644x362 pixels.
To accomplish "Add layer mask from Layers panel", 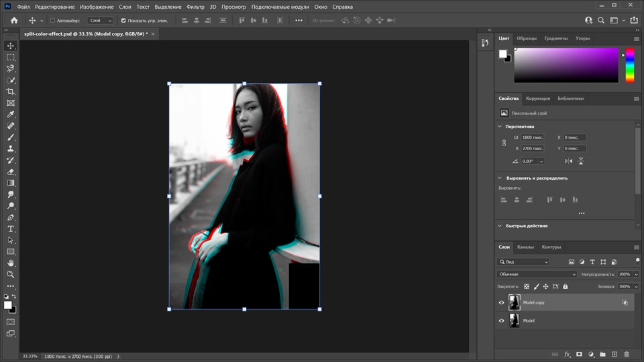I will coord(579,354).
